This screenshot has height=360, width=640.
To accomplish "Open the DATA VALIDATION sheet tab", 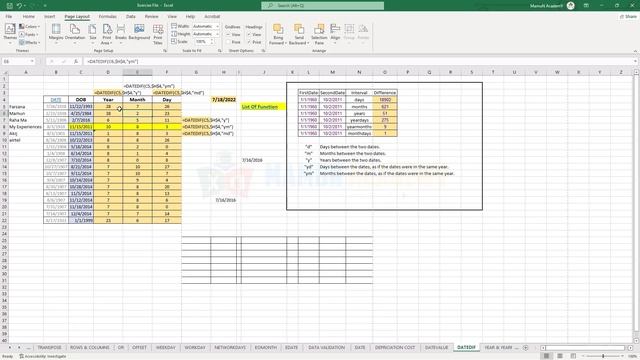I will tap(327, 347).
